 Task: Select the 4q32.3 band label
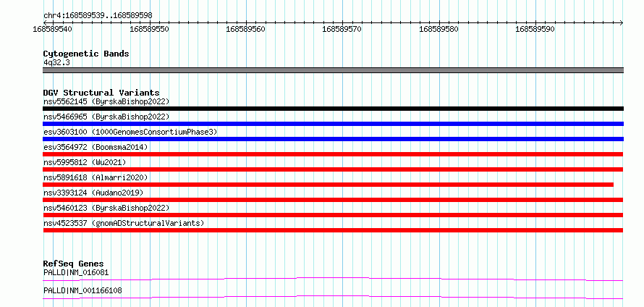pyautogui.click(x=56, y=62)
